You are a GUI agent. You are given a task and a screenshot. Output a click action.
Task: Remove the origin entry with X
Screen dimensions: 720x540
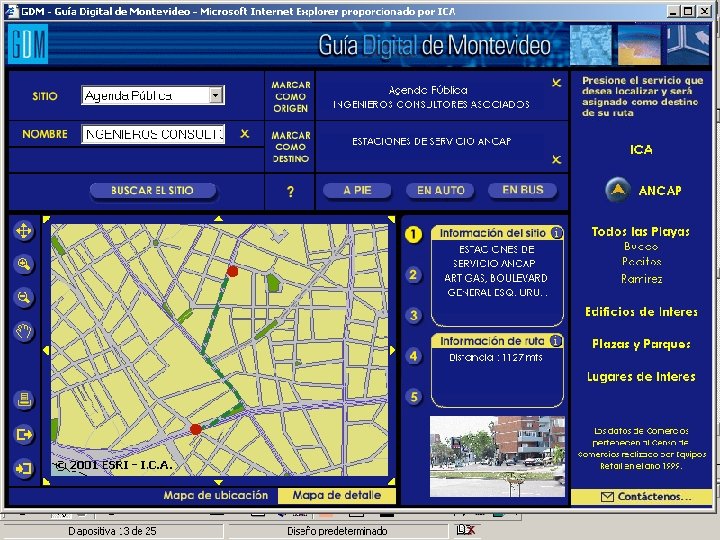click(557, 83)
